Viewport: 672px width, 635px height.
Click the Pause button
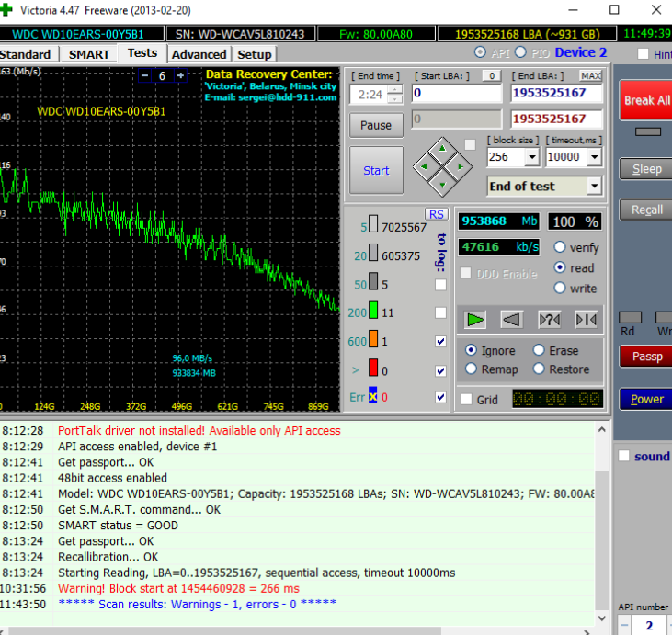click(x=376, y=125)
